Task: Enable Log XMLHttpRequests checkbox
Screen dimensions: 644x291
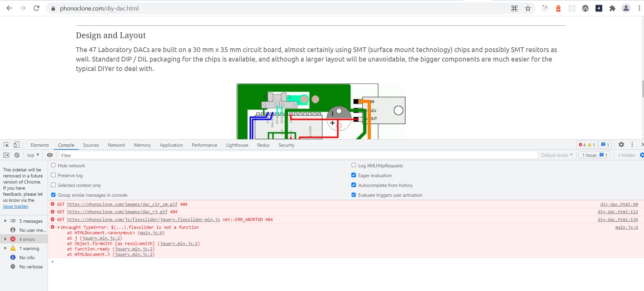Action: [354, 165]
